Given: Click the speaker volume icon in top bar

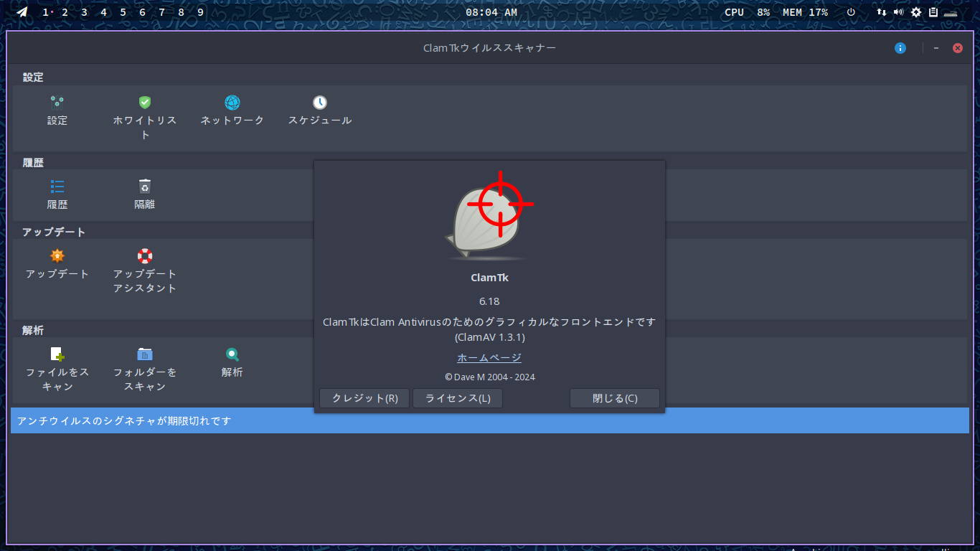Looking at the screenshot, I should [x=898, y=12].
